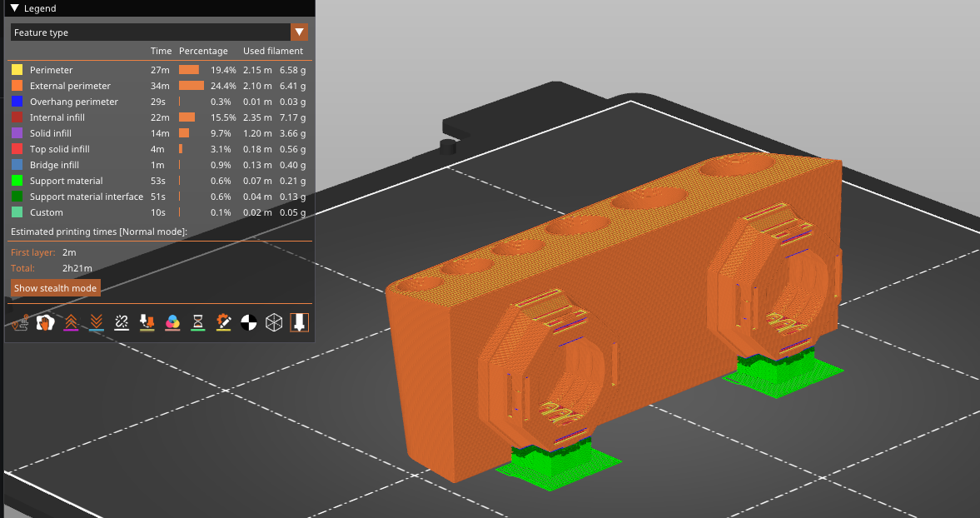Image resolution: width=980 pixels, height=518 pixels.
Task: Show center of gravity marker icon
Action: click(x=249, y=322)
